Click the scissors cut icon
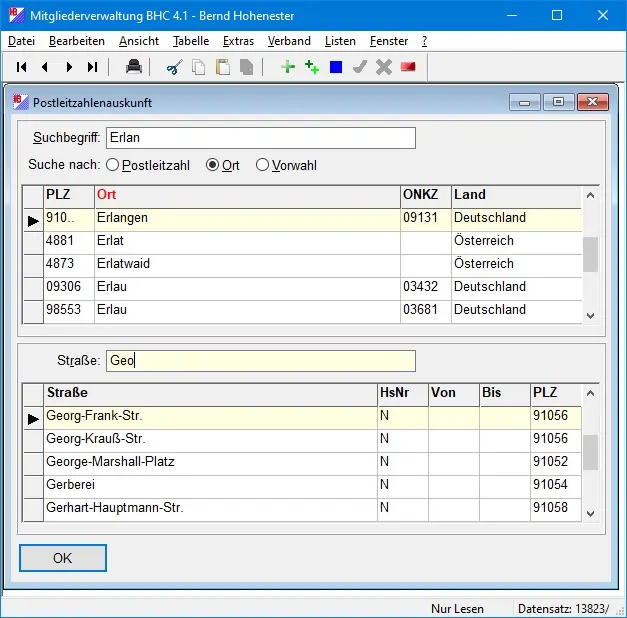The width and height of the screenshot is (627, 618). [x=173, y=67]
